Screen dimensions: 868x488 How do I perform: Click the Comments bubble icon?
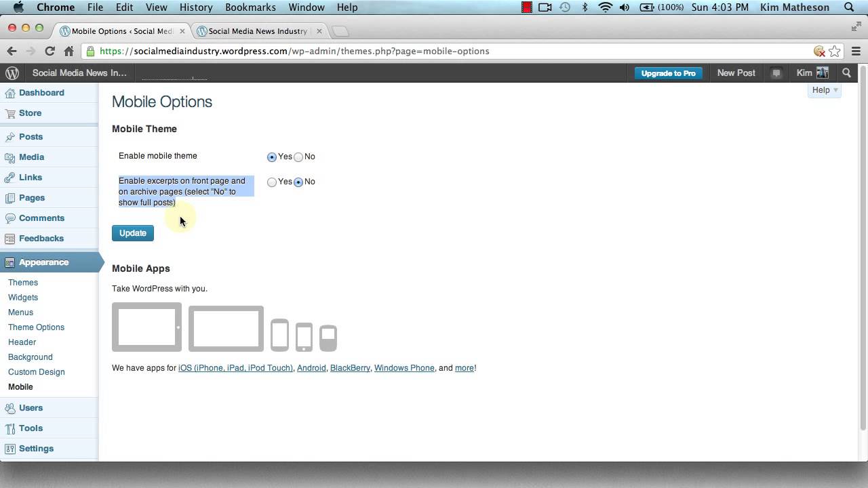(x=10, y=218)
